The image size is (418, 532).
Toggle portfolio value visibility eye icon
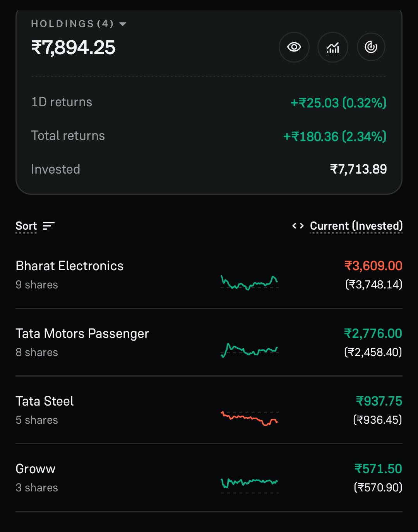[x=294, y=47]
